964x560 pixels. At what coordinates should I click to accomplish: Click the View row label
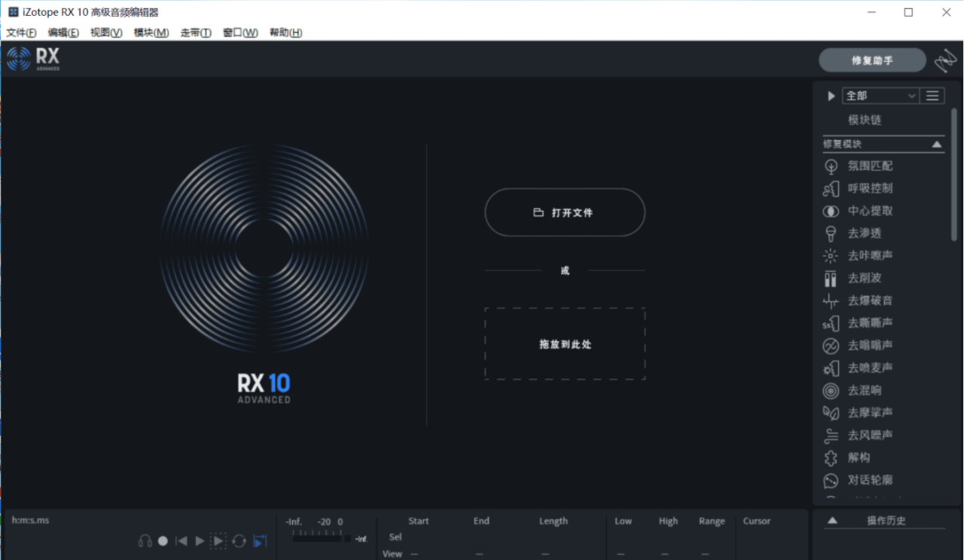point(392,554)
